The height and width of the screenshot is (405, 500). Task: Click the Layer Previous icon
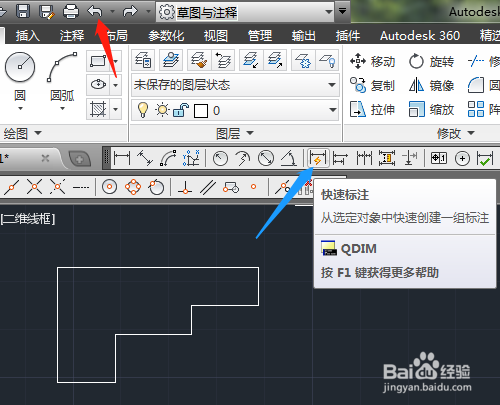223,60
